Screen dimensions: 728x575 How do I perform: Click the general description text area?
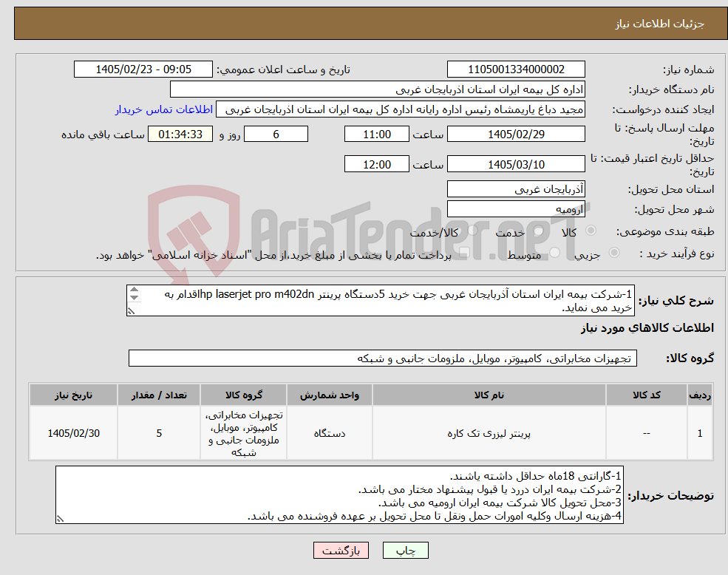tap(380, 301)
